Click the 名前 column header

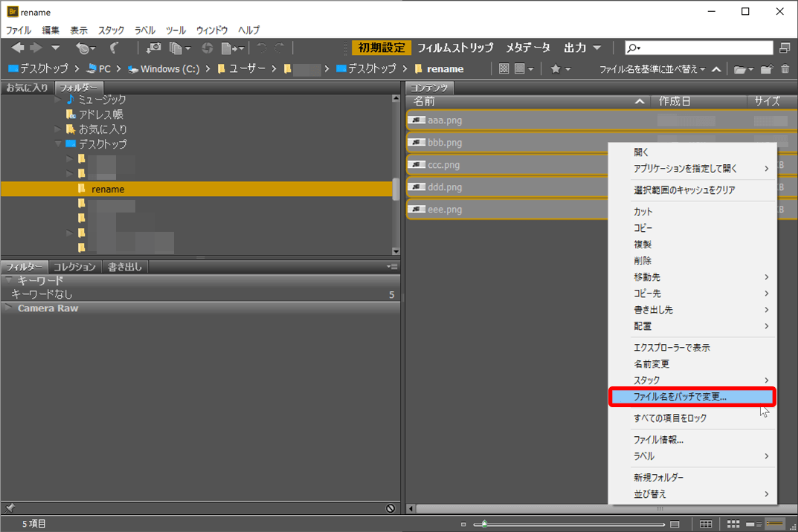point(527,102)
